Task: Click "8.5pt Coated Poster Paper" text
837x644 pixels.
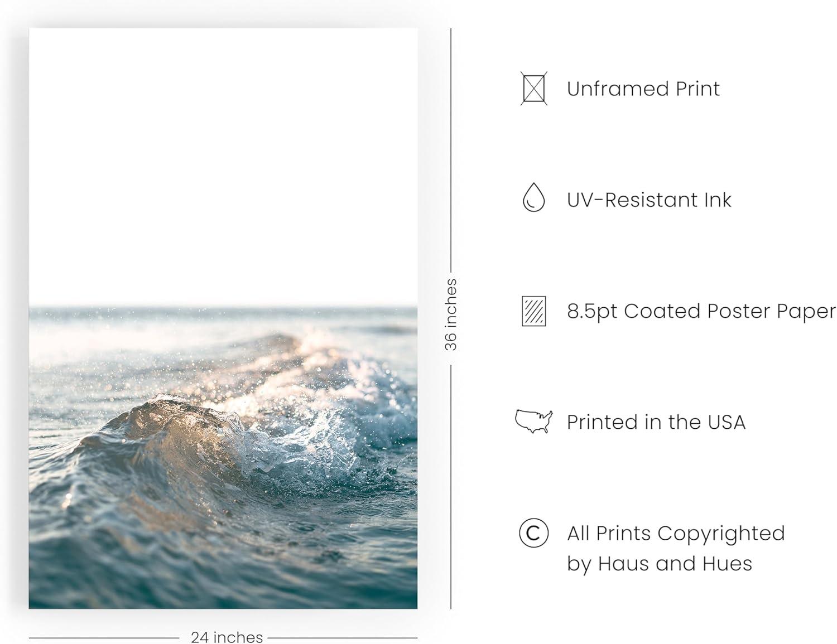Action: (x=701, y=311)
